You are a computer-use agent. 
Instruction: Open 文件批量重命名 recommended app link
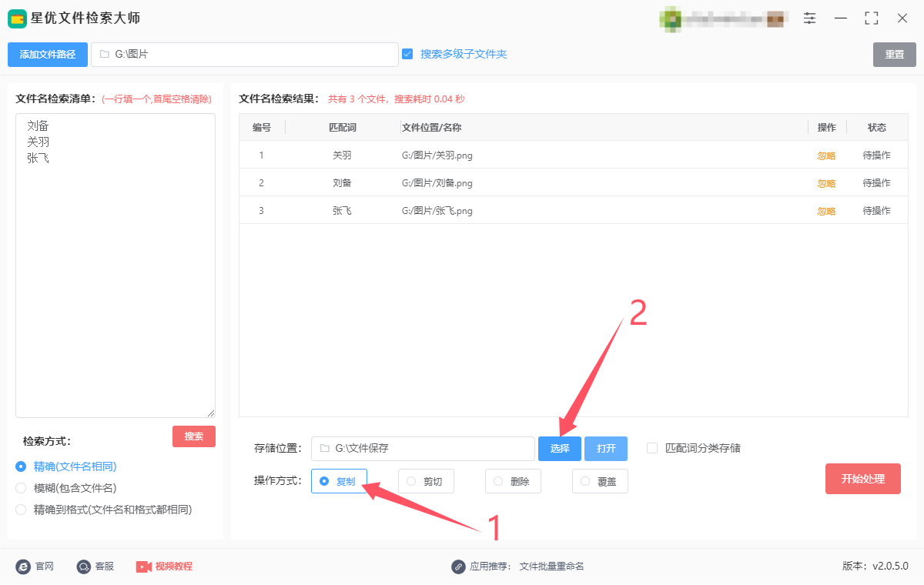point(552,567)
